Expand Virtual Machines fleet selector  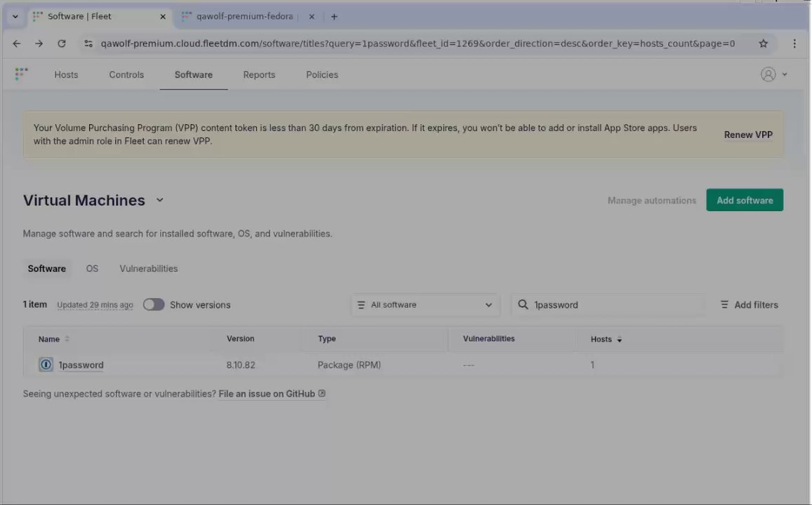(159, 200)
